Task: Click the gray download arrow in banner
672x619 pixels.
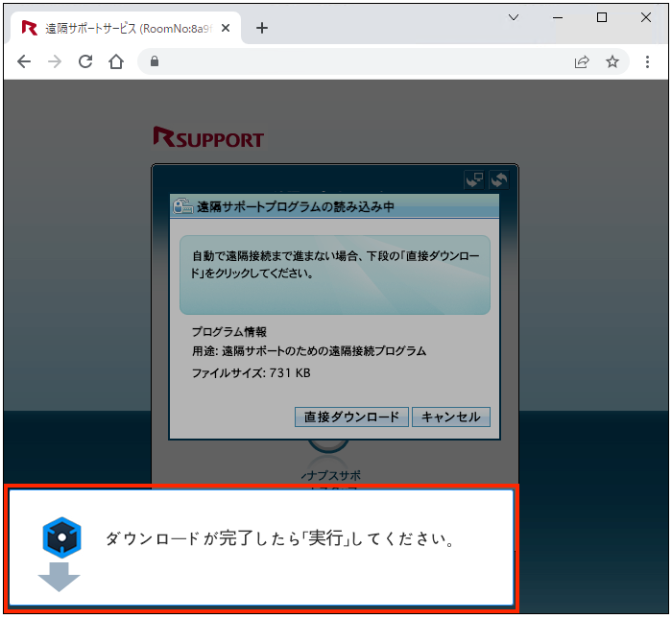Action: tap(59, 577)
